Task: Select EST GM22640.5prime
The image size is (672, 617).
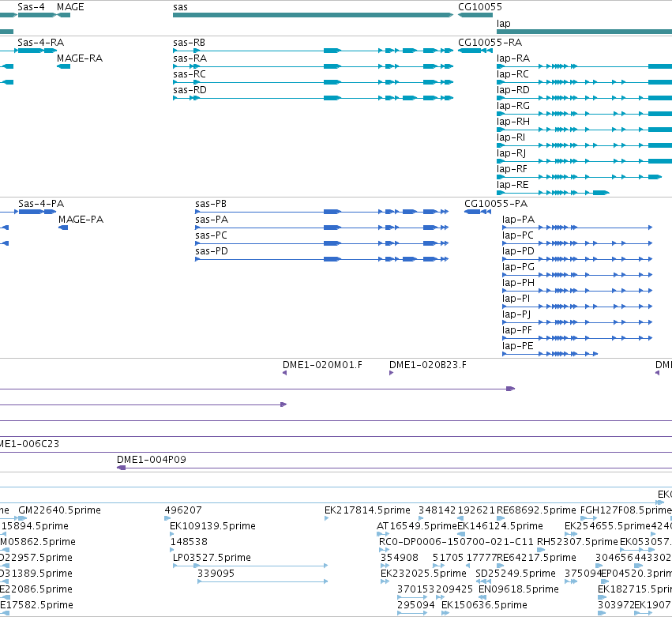Action: click(x=59, y=510)
